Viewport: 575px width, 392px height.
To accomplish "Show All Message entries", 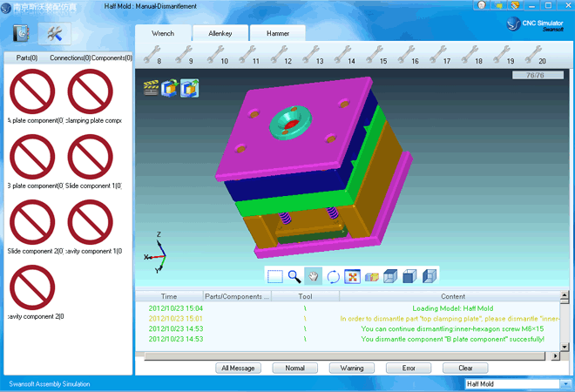I will [x=238, y=368].
